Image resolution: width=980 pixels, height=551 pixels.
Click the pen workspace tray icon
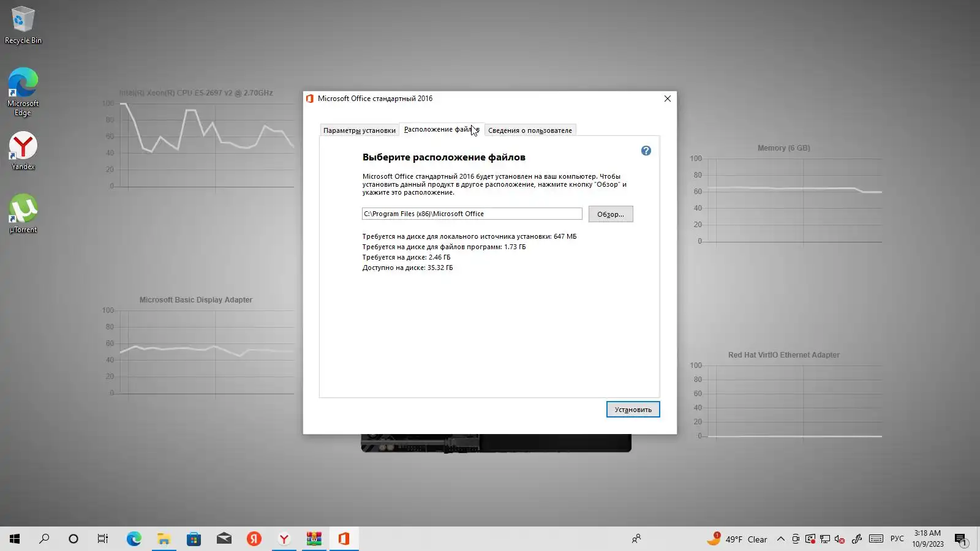(857, 539)
